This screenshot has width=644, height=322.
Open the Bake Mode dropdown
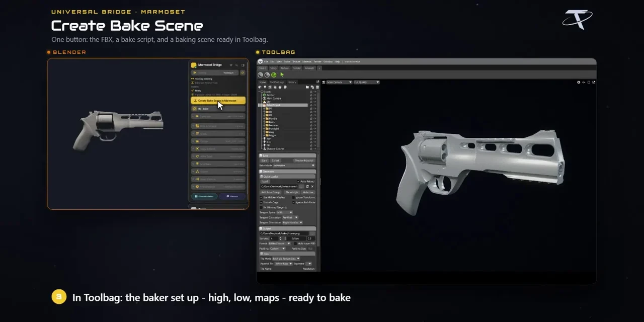point(294,165)
